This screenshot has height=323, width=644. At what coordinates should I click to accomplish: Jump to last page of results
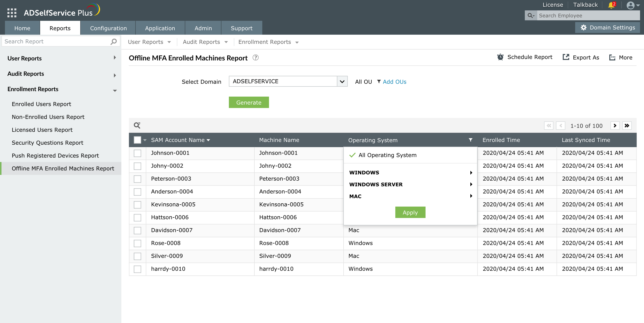(627, 126)
